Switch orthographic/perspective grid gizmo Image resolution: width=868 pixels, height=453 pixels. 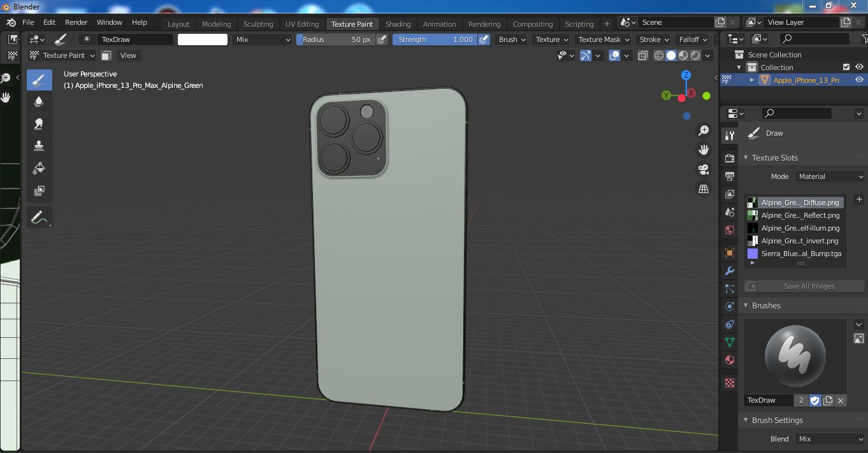click(x=704, y=189)
